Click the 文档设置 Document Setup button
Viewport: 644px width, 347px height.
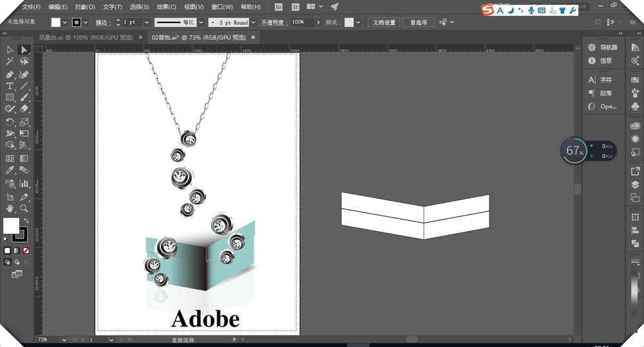(386, 22)
